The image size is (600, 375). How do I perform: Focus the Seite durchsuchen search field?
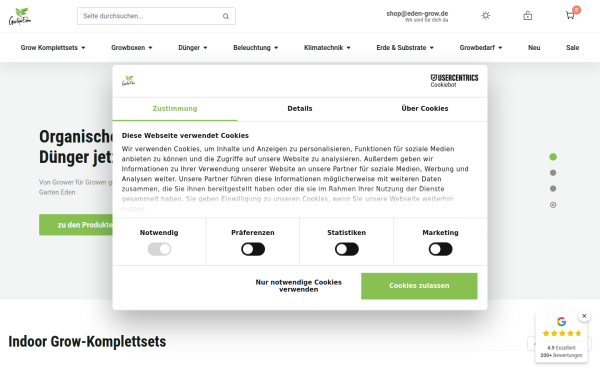coord(156,16)
